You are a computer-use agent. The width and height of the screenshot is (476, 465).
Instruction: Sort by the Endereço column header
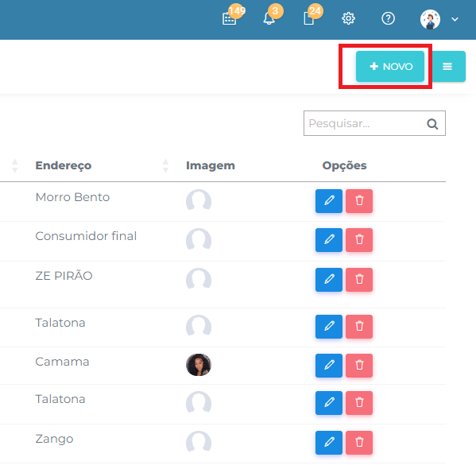[x=63, y=165]
